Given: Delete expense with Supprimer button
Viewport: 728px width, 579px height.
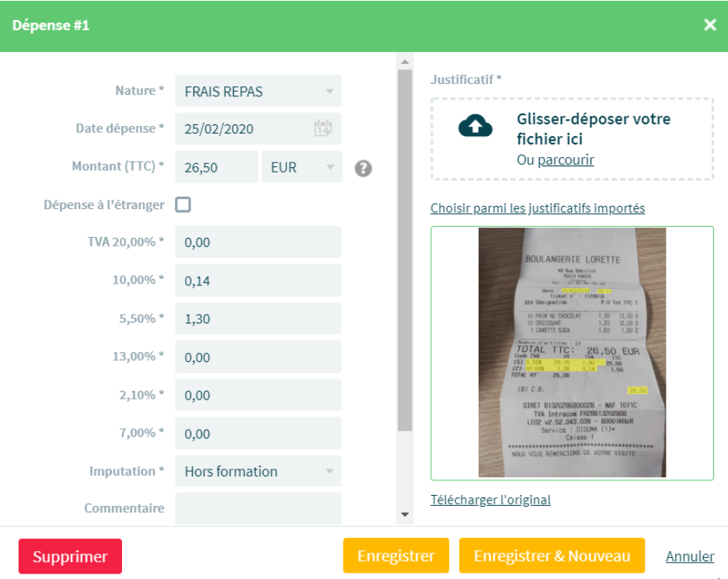Looking at the screenshot, I should pyautogui.click(x=71, y=556).
